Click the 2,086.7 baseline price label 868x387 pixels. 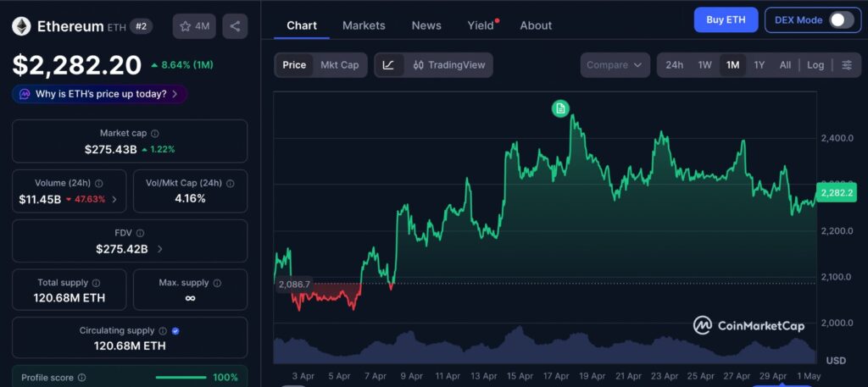pos(294,285)
